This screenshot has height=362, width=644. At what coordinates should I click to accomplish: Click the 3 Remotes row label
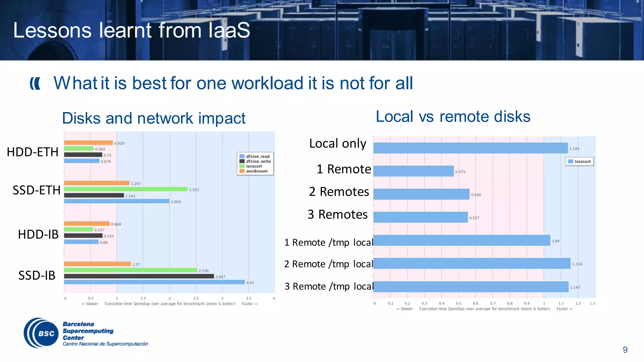tap(337, 215)
